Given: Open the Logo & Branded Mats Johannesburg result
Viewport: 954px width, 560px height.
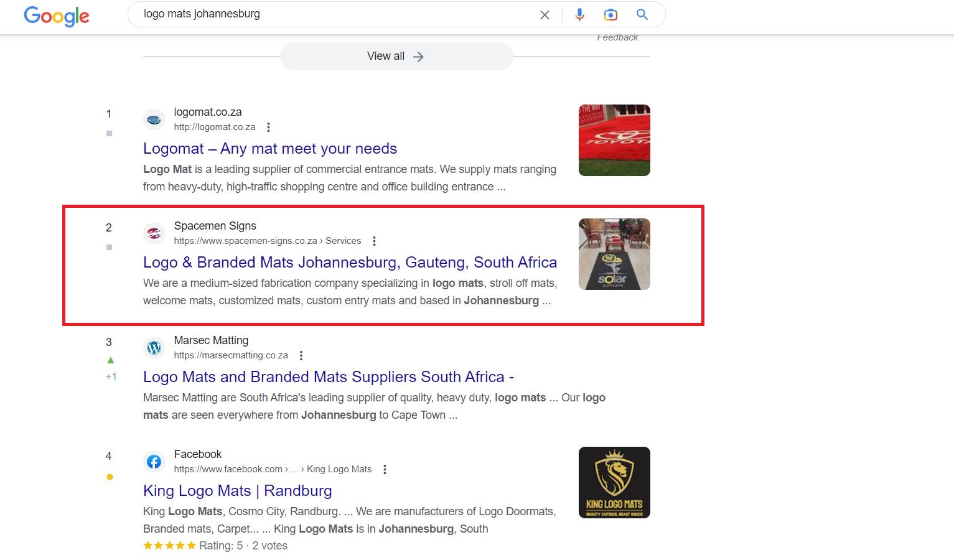Looking at the screenshot, I should click(x=350, y=262).
